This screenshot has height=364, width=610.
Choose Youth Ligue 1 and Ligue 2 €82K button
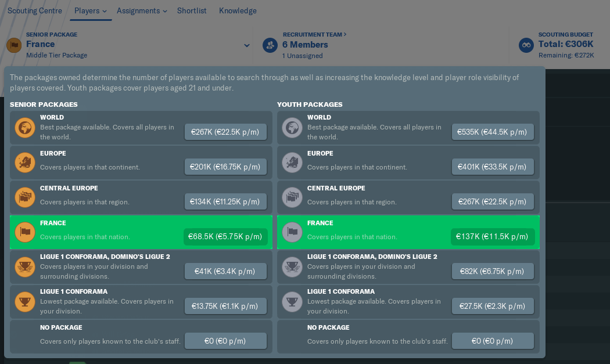493,271
